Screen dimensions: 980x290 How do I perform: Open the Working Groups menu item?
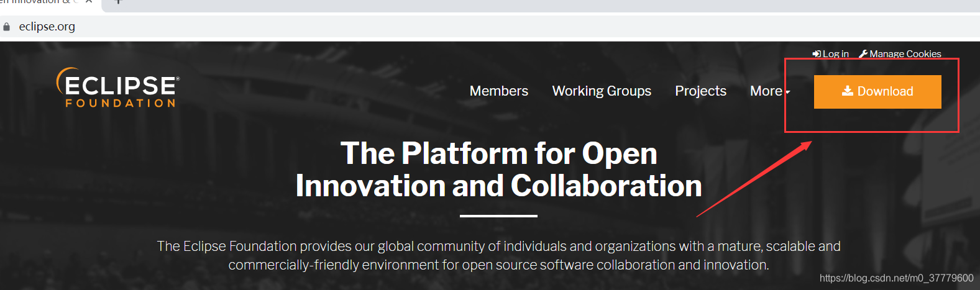tap(602, 91)
